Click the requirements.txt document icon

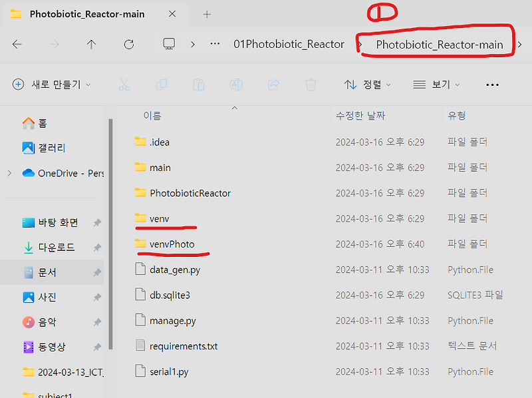click(x=140, y=345)
